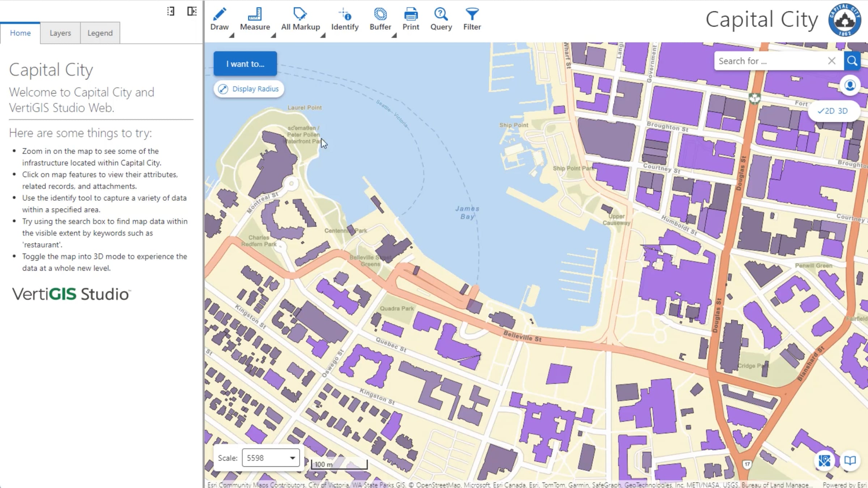Click the 'Centennial Park' map label

pyautogui.click(x=346, y=231)
